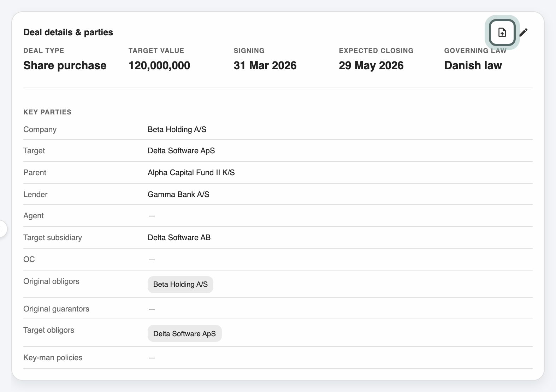Click the pencil edit icon
The image size is (556, 392).
(524, 32)
